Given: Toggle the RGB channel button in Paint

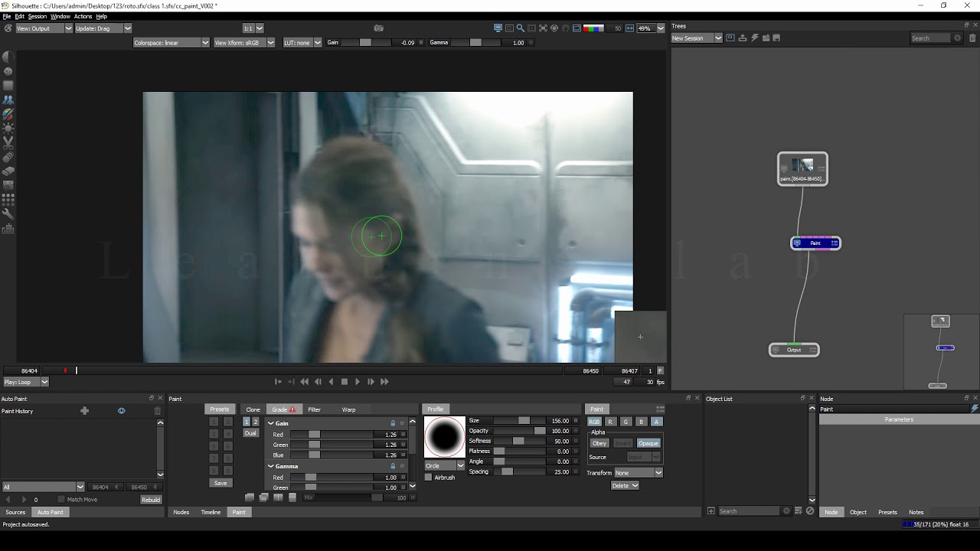Looking at the screenshot, I should point(594,422).
